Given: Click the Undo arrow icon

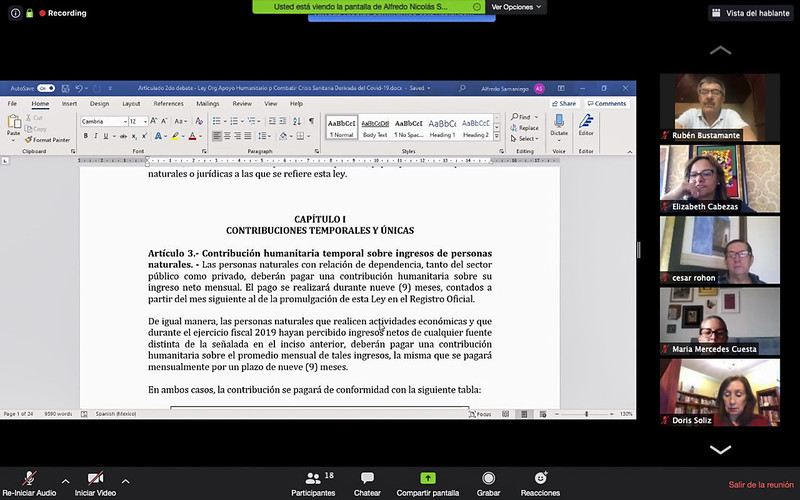Looking at the screenshot, I should tap(79, 88).
